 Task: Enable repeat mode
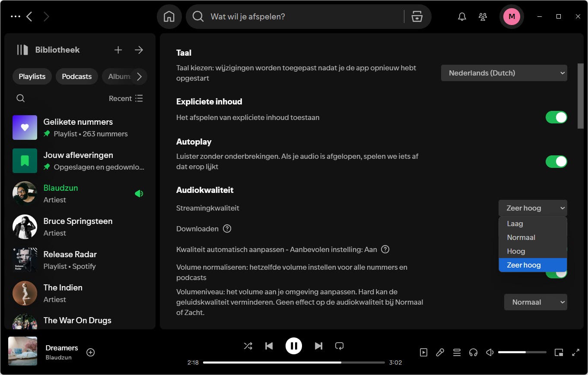coord(339,346)
